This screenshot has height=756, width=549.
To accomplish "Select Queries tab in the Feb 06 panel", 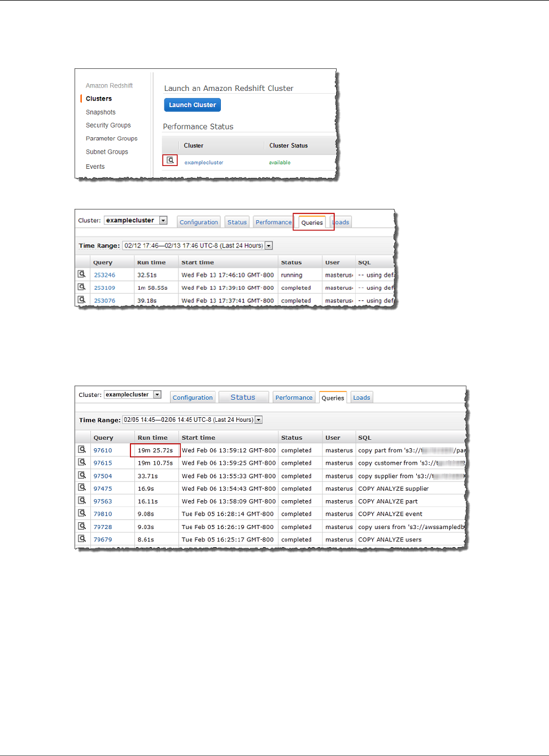I will point(333,397).
